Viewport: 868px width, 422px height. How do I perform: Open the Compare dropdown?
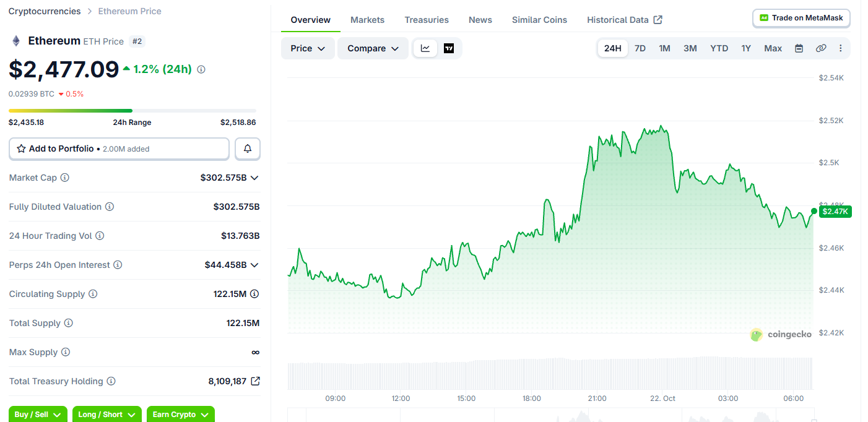[373, 48]
